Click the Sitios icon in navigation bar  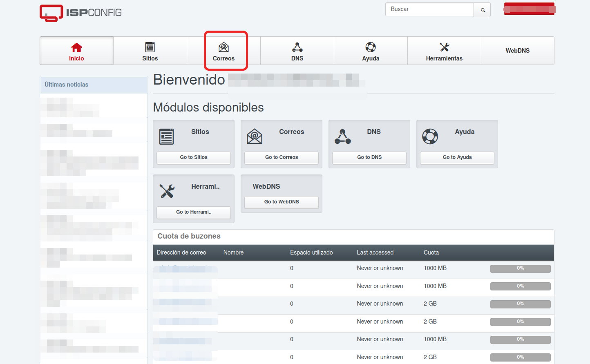[150, 47]
